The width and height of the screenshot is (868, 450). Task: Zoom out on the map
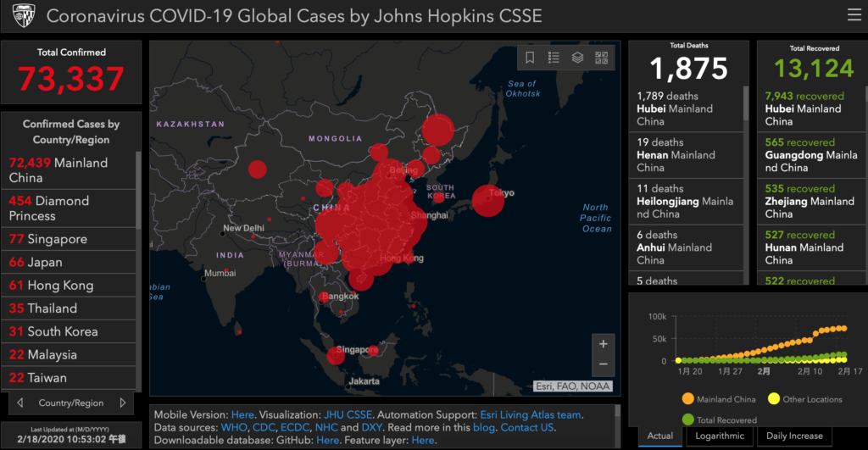coord(604,364)
